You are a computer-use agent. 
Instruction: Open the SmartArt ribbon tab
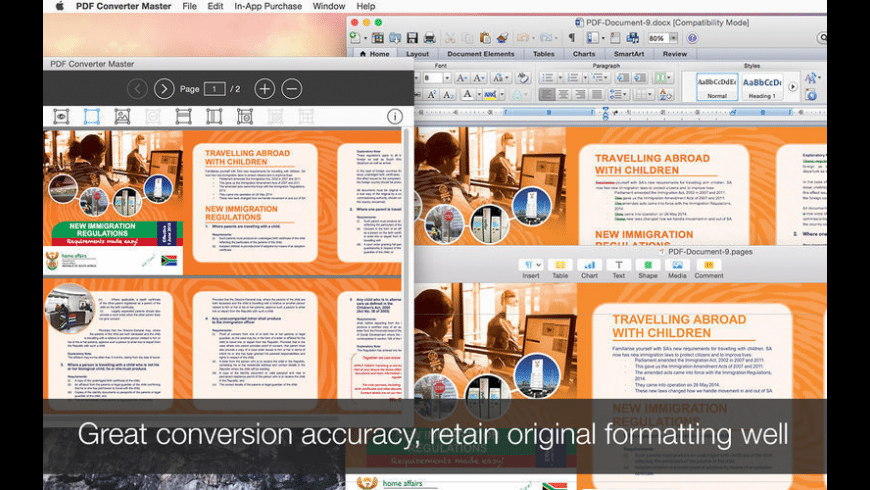point(629,54)
